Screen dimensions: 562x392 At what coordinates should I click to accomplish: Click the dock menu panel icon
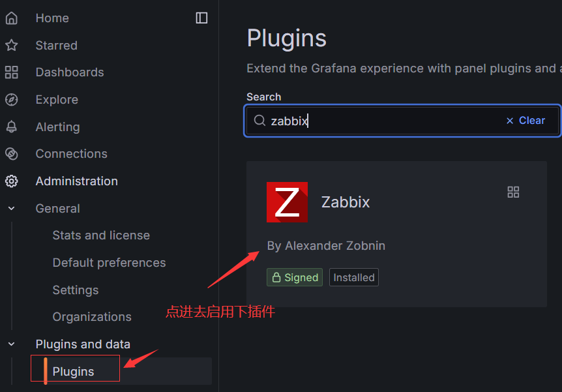[201, 18]
